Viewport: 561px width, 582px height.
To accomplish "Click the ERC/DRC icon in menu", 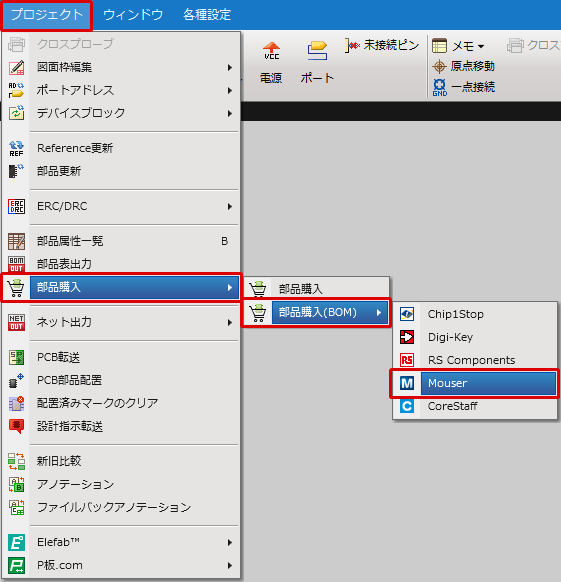I will coord(16,206).
